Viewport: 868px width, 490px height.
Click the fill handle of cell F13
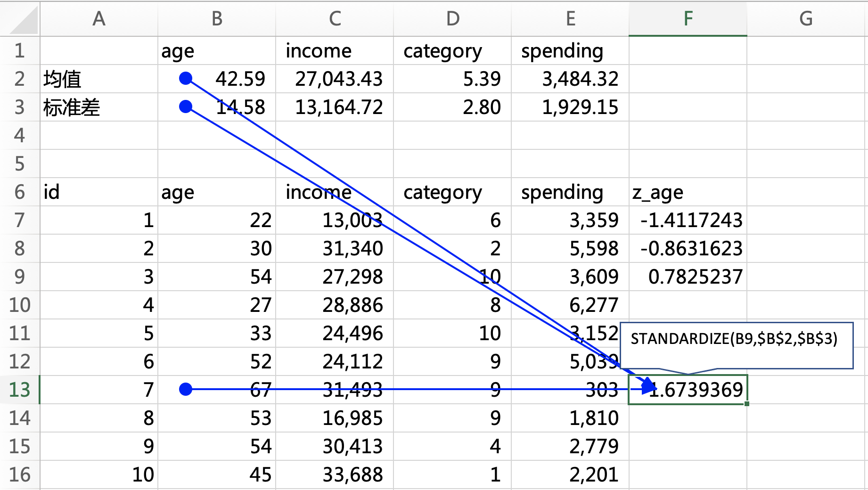click(747, 404)
